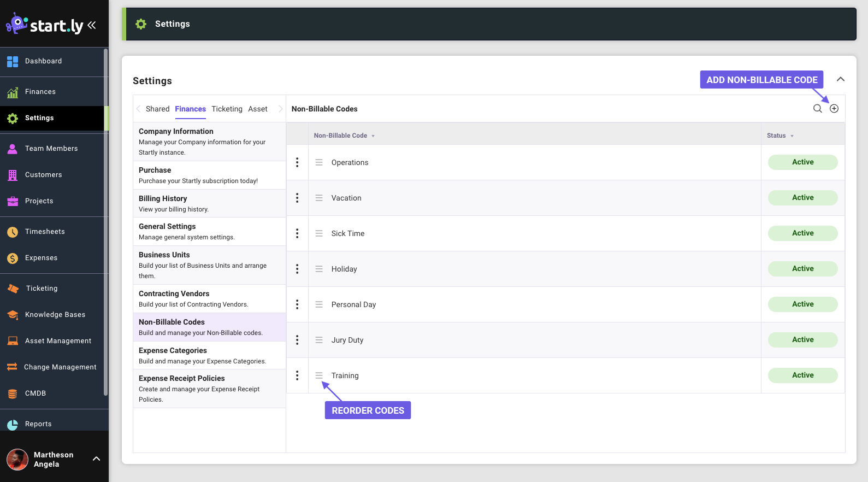Open General Settings section
This screenshot has height=482, width=868.
click(x=209, y=231)
